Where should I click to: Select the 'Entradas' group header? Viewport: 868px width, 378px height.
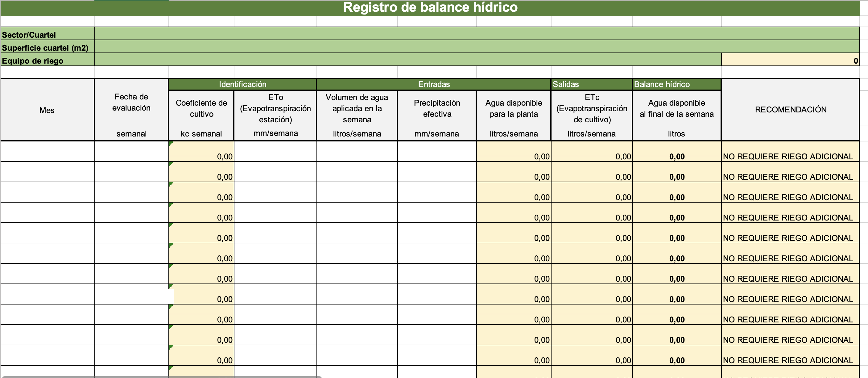(x=434, y=84)
